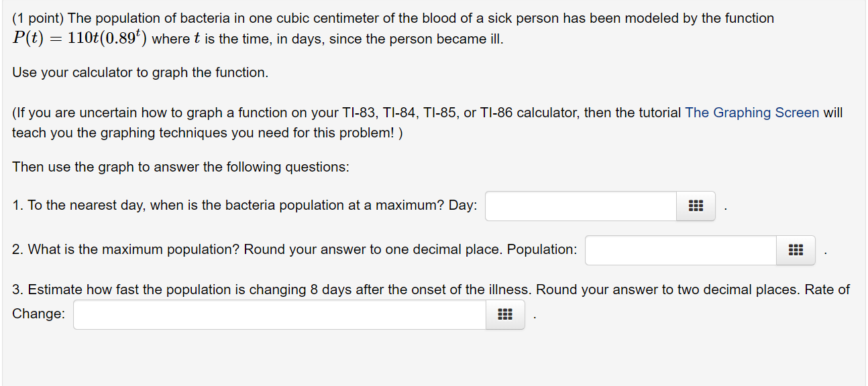Click question 2 text about maximum population
Viewport: 868px width, 386px height.
258,249
